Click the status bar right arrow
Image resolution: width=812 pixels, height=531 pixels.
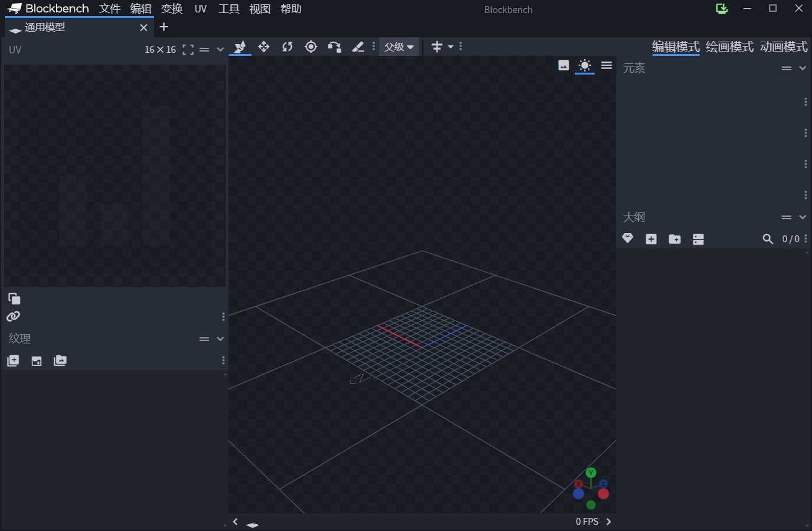pos(608,522)
